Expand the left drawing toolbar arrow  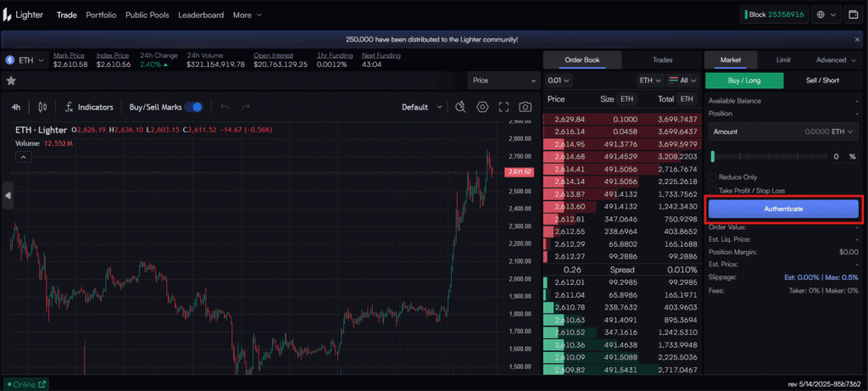click(x=8, y=195)
